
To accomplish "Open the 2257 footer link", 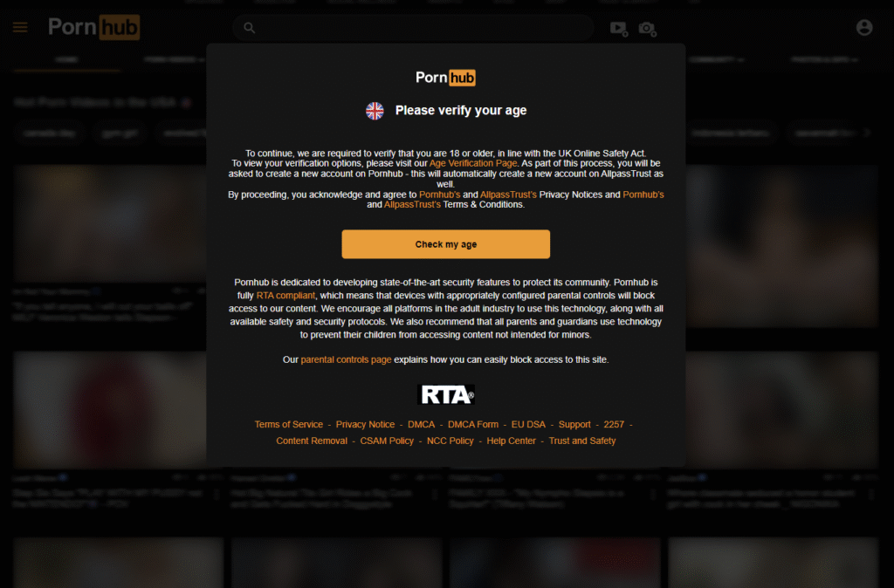I will [614, 425].
